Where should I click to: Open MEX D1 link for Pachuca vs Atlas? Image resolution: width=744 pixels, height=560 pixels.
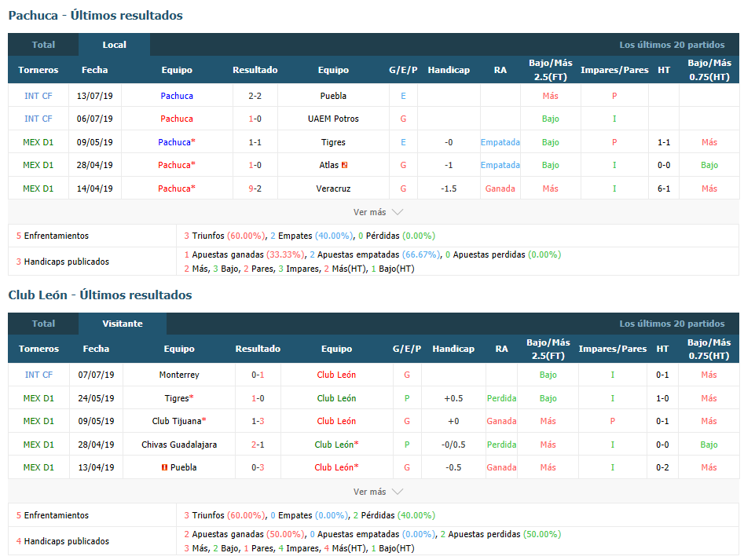click(x=38, y=165)
